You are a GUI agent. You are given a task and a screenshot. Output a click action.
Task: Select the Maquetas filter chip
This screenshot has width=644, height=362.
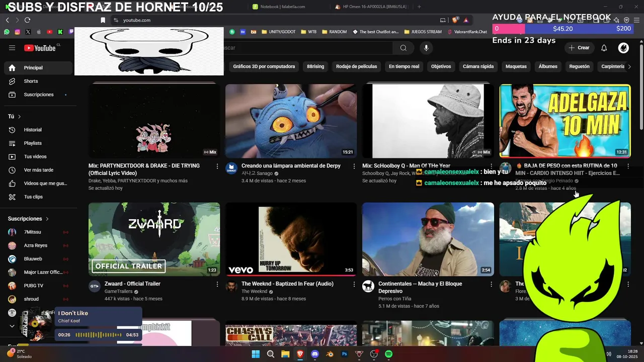point(516,66)
